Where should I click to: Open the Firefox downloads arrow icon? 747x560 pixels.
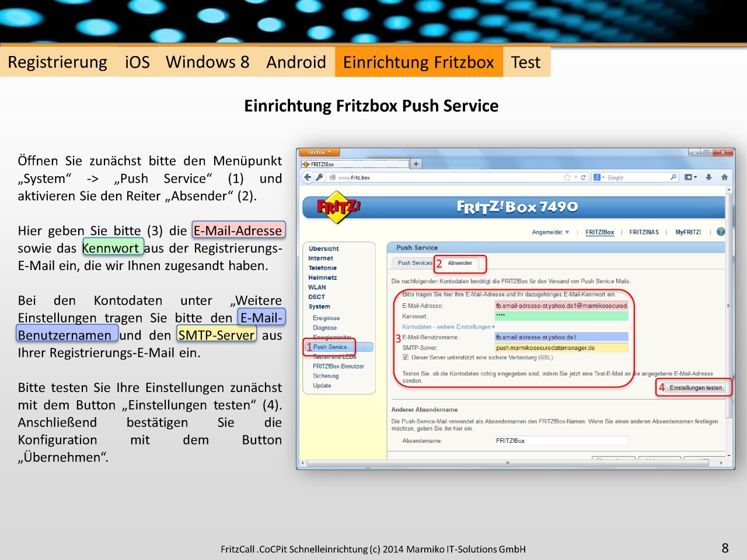708,177
